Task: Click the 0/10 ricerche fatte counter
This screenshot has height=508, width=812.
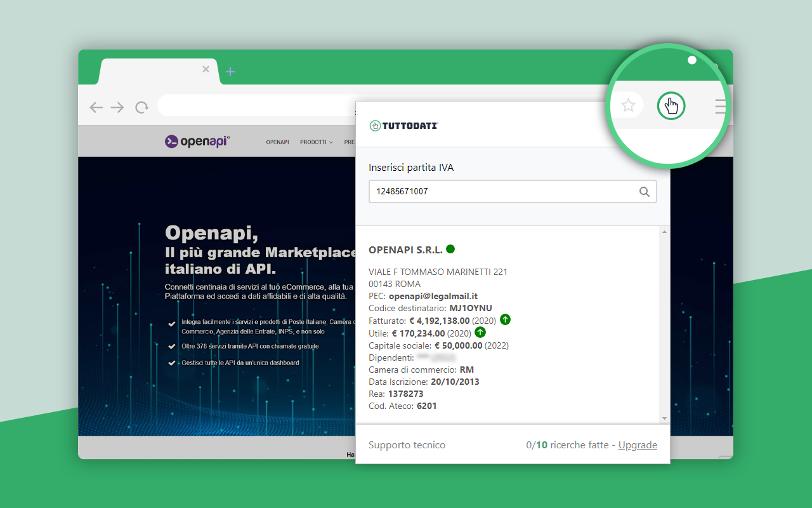Action: point(567,445)
